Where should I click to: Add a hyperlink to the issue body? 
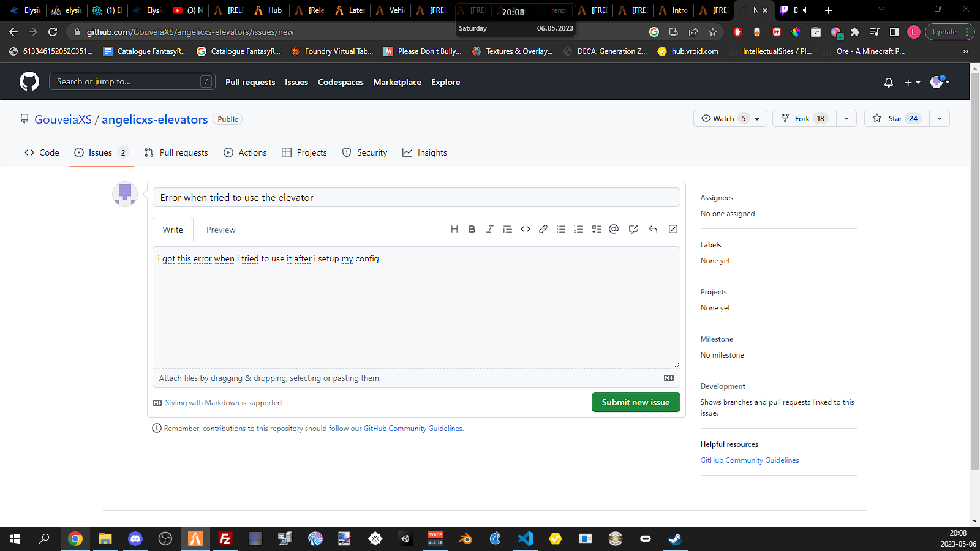tap(543, 228)
